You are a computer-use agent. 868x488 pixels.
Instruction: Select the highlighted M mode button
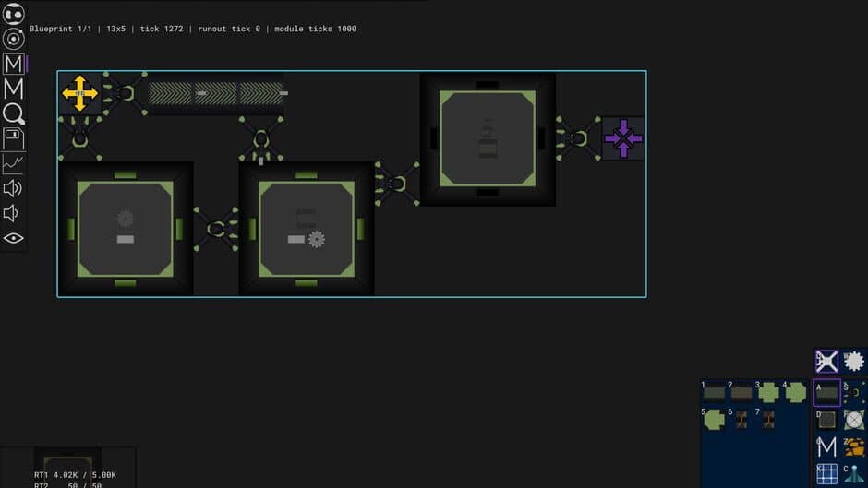point(13,64)
